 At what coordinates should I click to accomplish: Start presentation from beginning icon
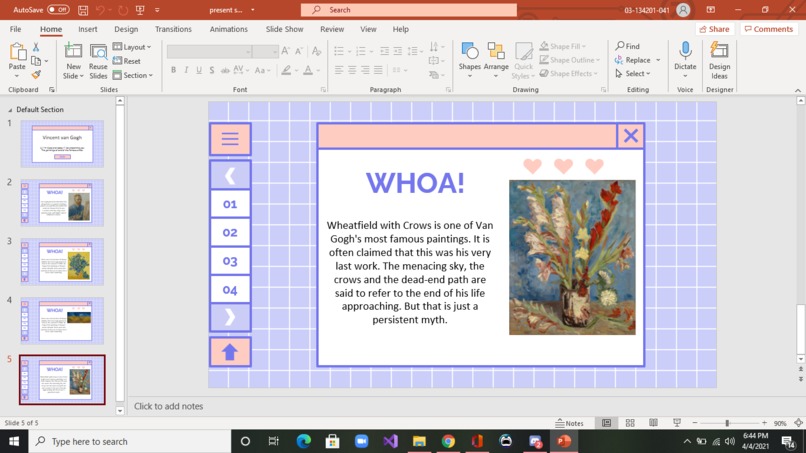[x=140, y=10]
